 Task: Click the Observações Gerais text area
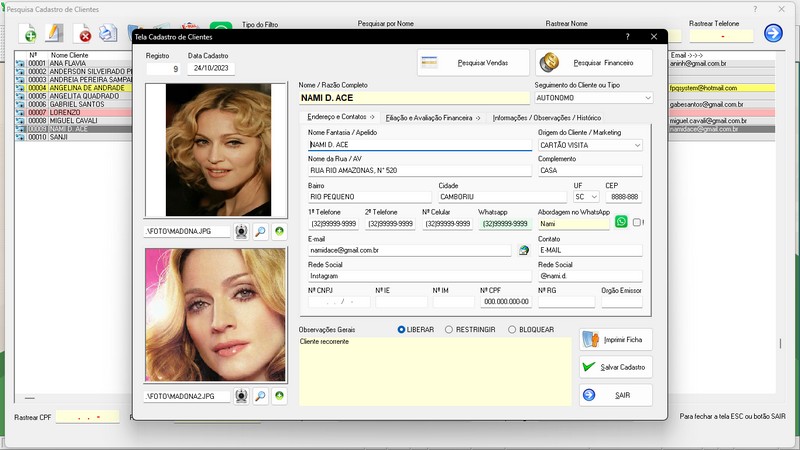(x=434, y=370)
